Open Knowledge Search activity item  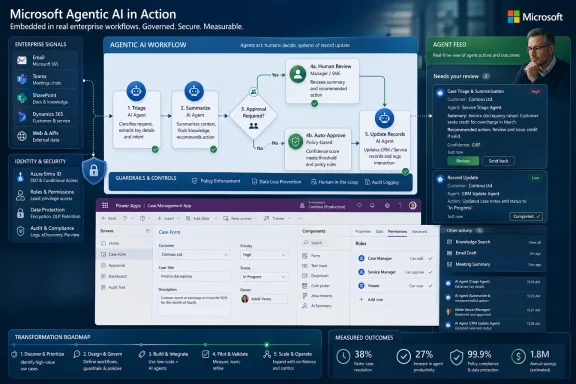click(x=493, y=242)
